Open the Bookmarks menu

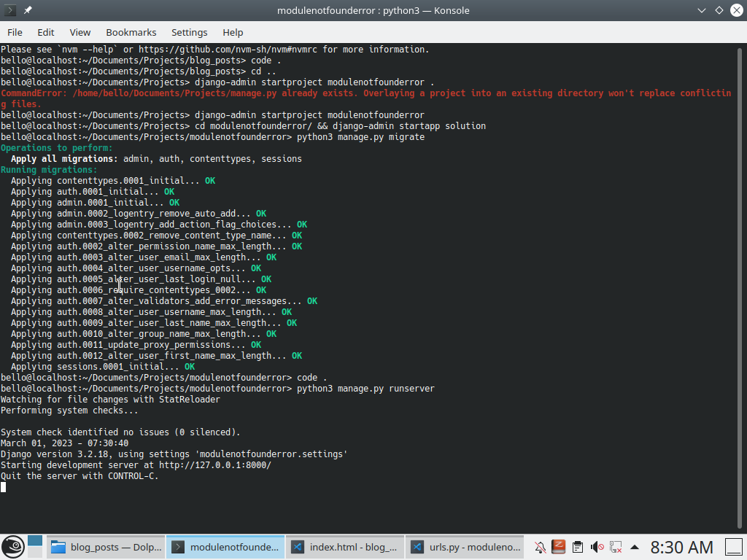[131, 32]
